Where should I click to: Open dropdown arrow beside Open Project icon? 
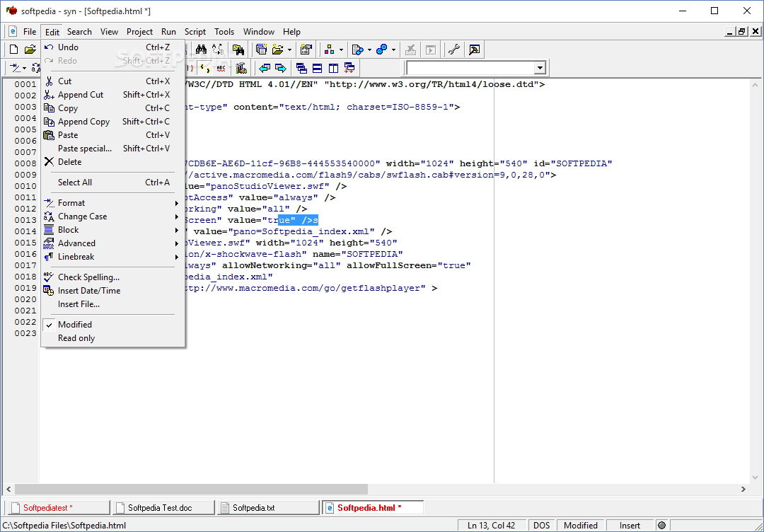(x=289, y=50)
